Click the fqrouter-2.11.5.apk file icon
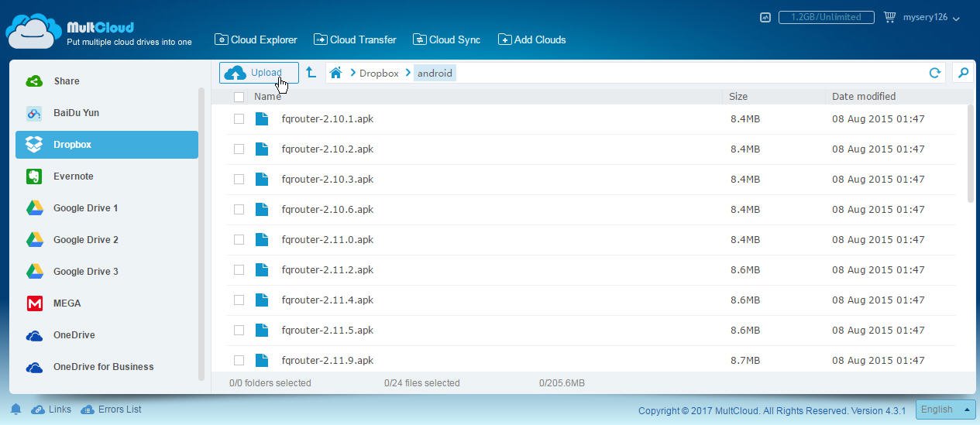 click(262, 330)
